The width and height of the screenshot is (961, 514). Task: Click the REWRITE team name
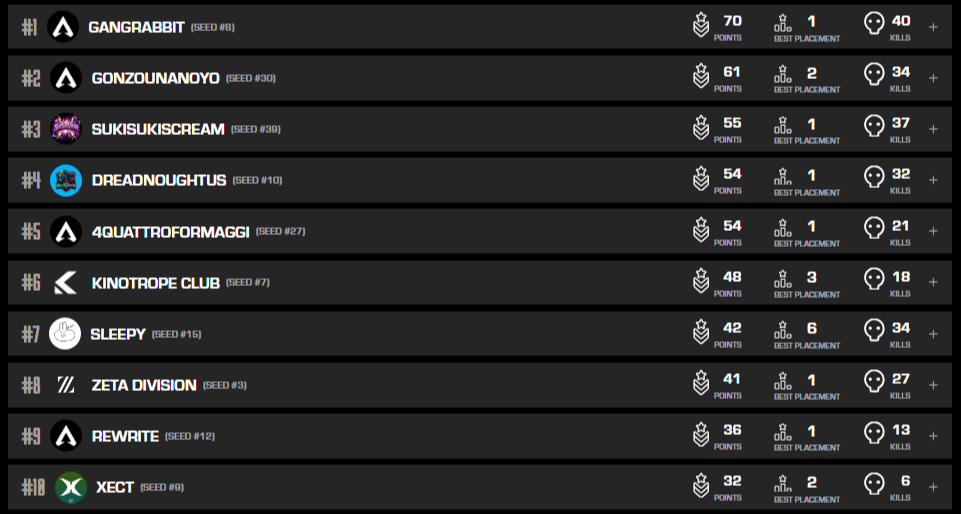tap(125, 436)
